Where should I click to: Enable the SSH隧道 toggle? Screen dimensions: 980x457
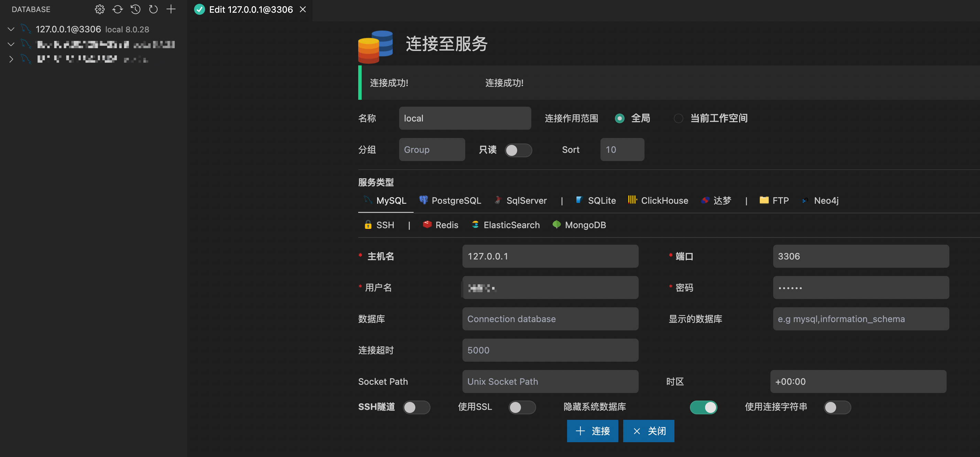[417, 407]
